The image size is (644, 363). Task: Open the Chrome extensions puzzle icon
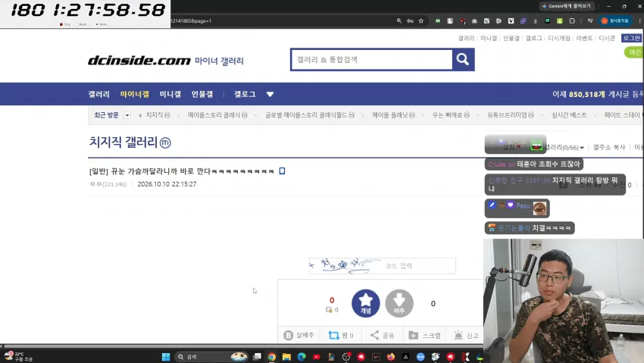point(572,21)
